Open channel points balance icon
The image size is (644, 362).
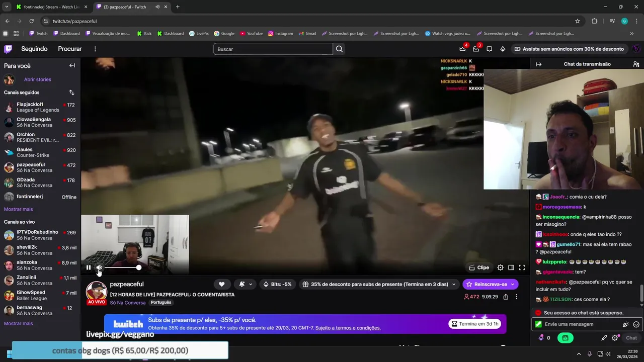pyautogui.click(x=544, y=338)
